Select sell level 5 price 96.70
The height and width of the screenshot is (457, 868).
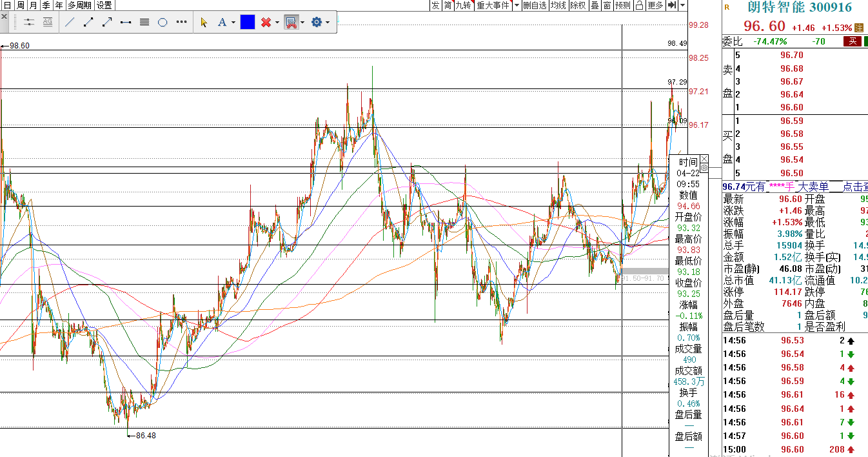tap(791, 56)
